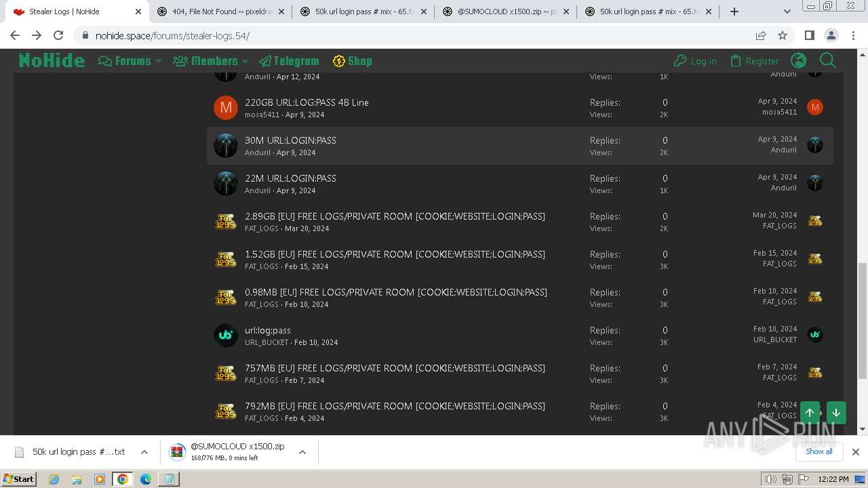This screenshot has width=868, height=488.
Task: Open the Telegram nav link
Action: [289, 61]
